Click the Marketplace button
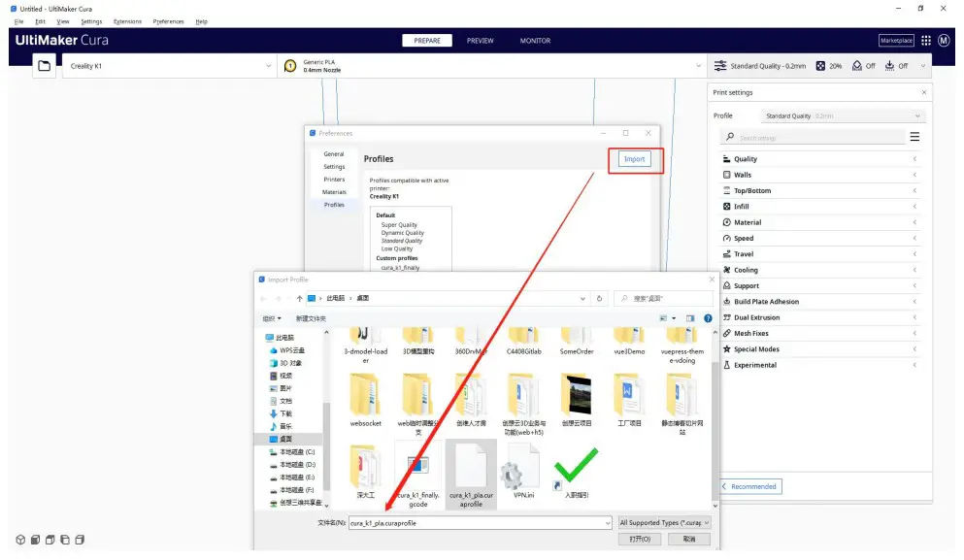The width and height of the screenshot is (964, 560). point(896,41)
